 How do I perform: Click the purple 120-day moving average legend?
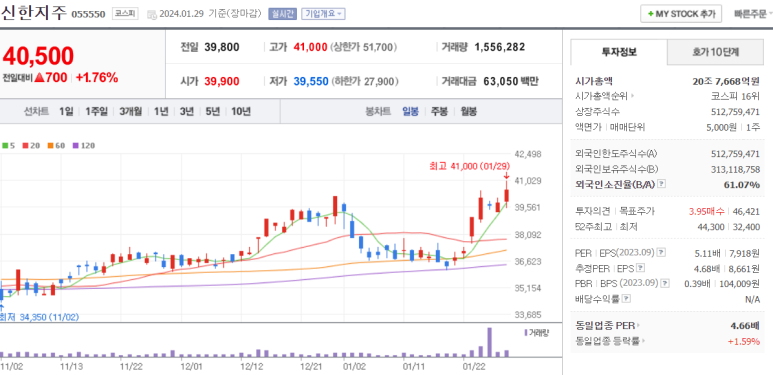[x=84, y=146]
